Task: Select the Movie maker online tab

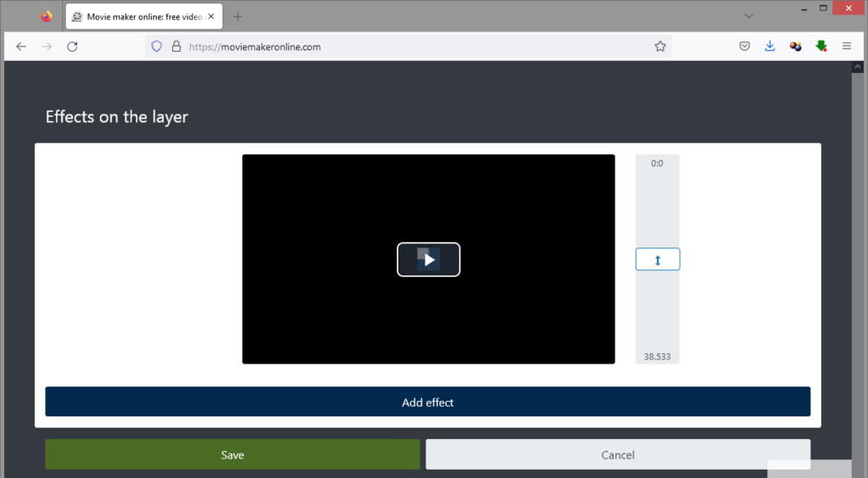Action: pyautogui.click(x=136, y=17)
